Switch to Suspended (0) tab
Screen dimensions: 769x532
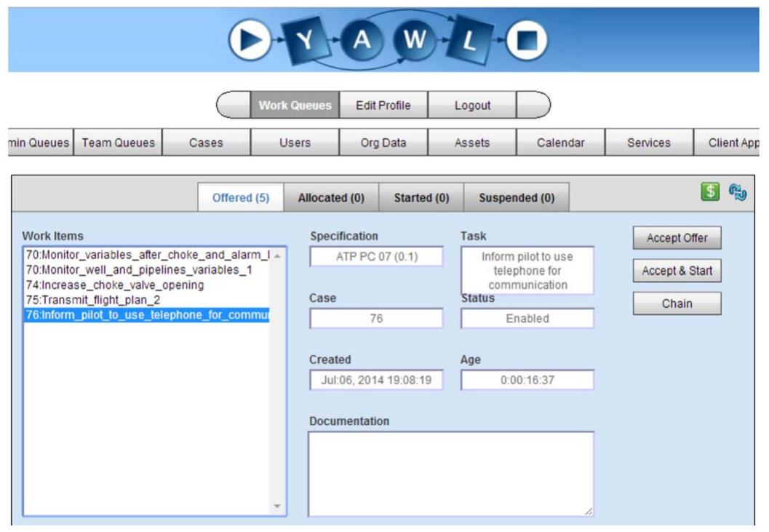517,197
